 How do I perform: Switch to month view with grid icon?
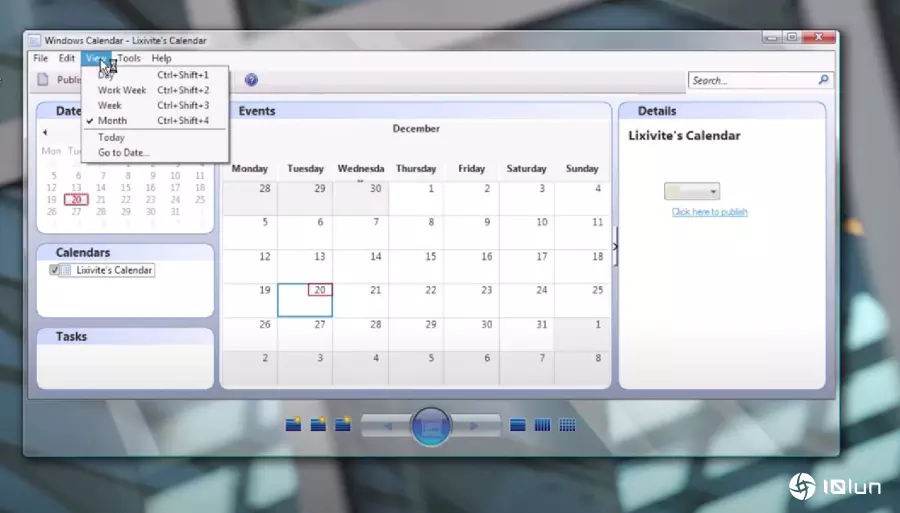point(567,425)
